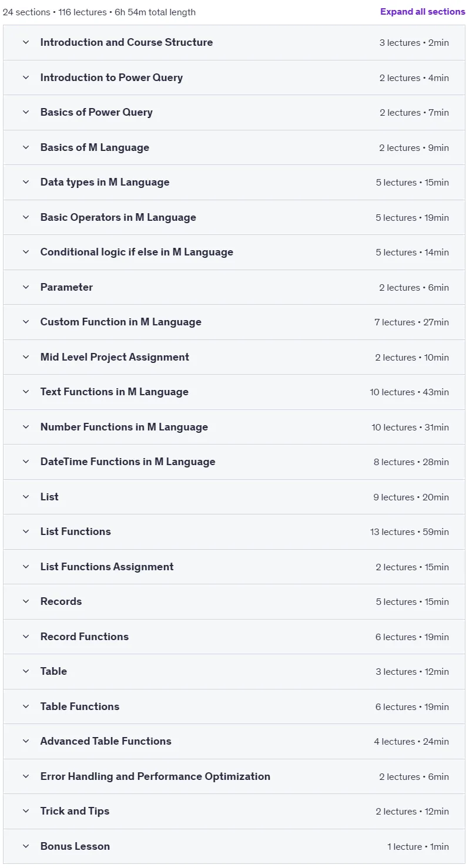Click the chevron icon beside Parameter
This screenshot has width=466, height=868.
point(26,287)
